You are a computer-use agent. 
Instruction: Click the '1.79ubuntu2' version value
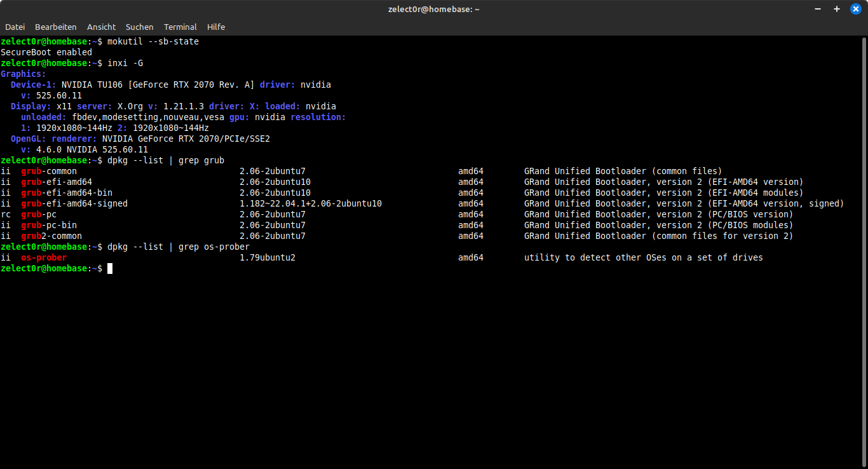268,257
